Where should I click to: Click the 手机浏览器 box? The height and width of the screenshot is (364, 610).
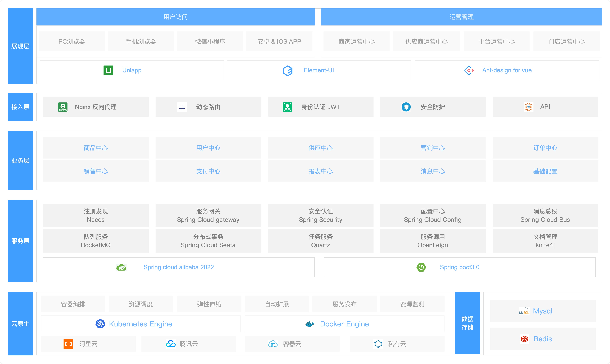click(x=141, y=41)
